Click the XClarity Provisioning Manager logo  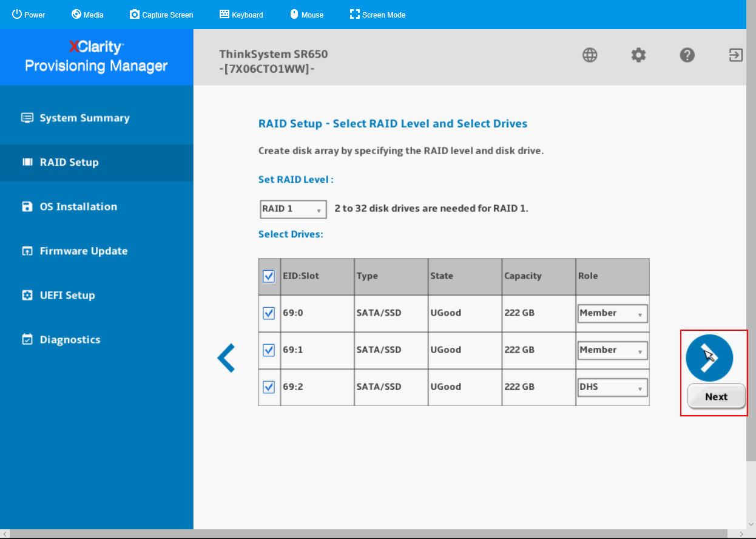[96, 56]
